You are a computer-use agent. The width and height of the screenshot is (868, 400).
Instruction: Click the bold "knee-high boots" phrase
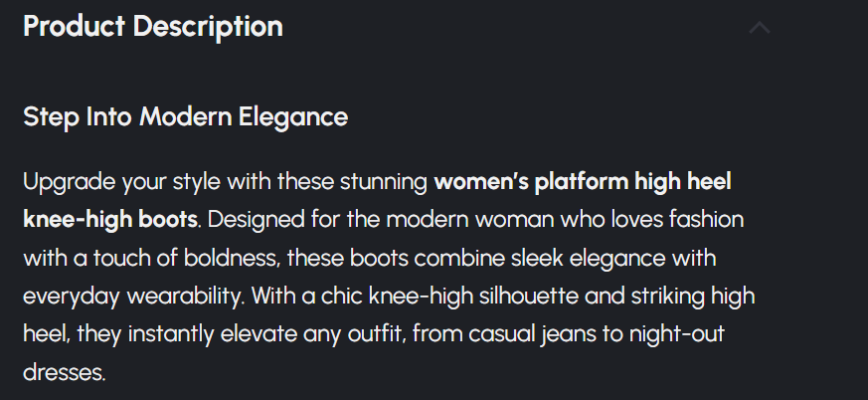click(108, 217)
